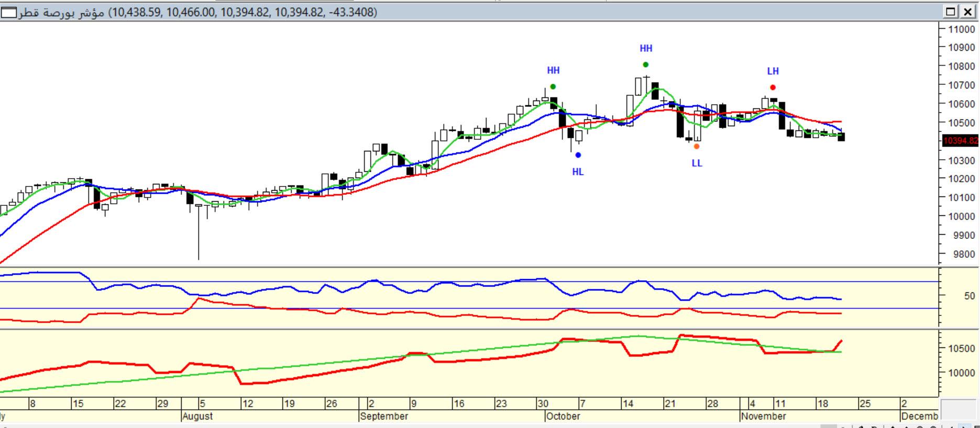The height and width of the screenshot is (428, 980).
Task: Click the 10200 price axis label
Action: point(961,179)
